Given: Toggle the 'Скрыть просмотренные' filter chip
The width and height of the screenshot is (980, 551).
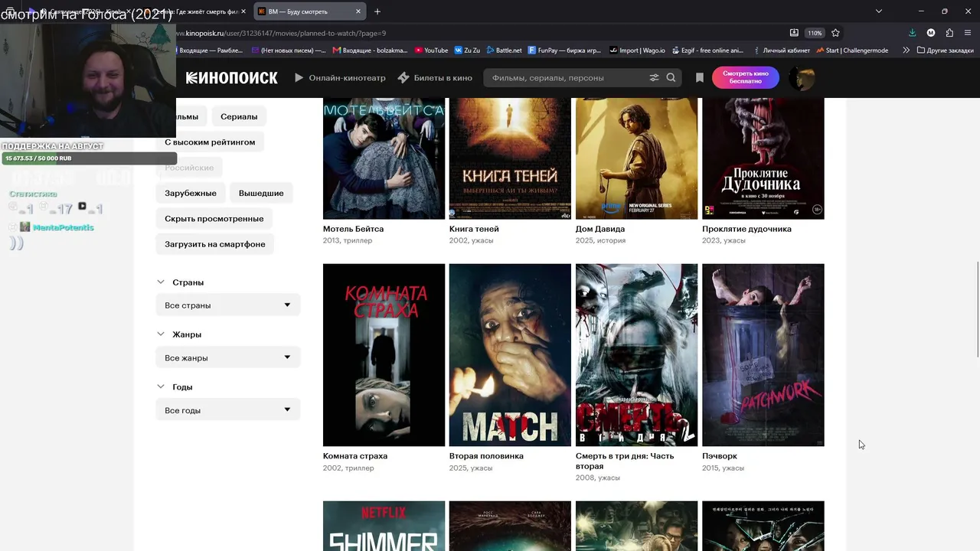Looking at the screenshot, I should click(214, 219).
